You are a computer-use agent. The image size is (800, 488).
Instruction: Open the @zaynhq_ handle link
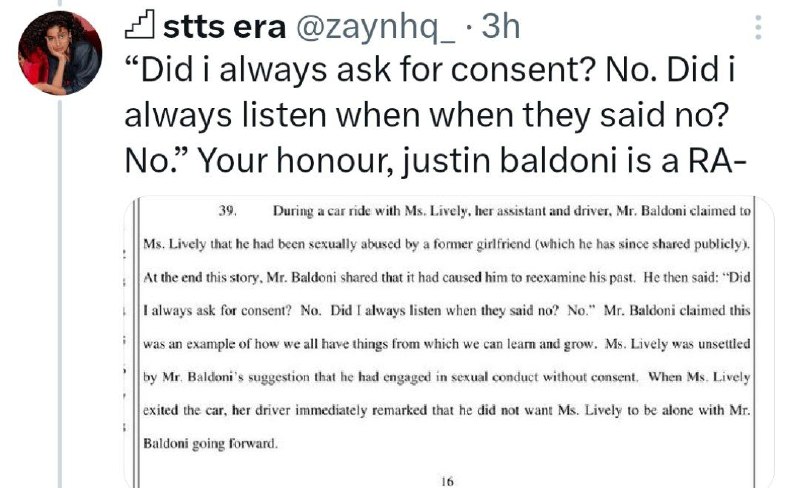(x=376, y=28)
